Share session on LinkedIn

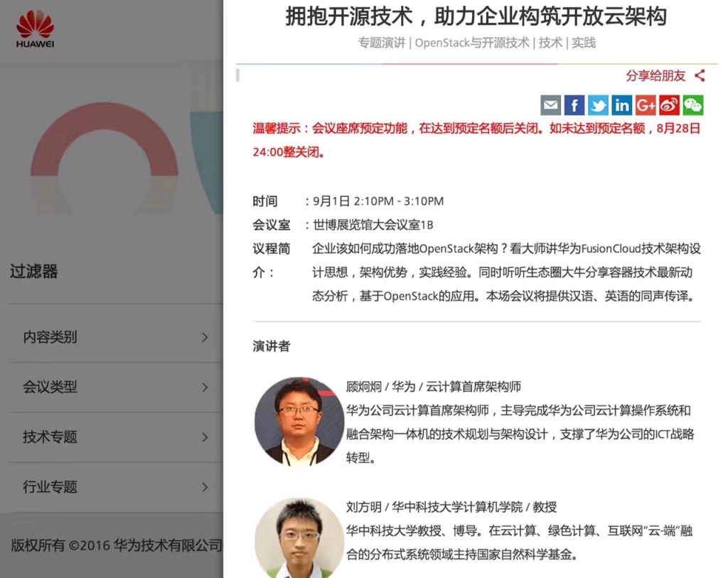(621, 105)
